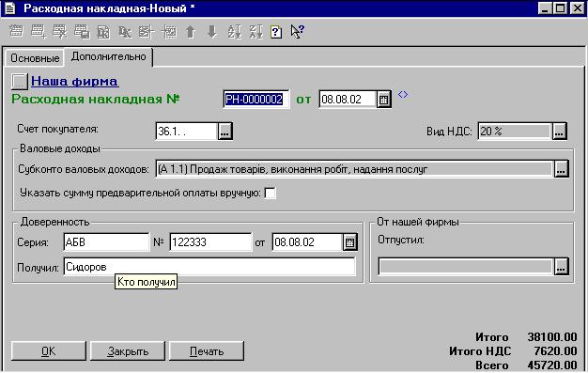588x373 pixels.
Task: Click the document-page toolbar icon
Action: (103, 32)
